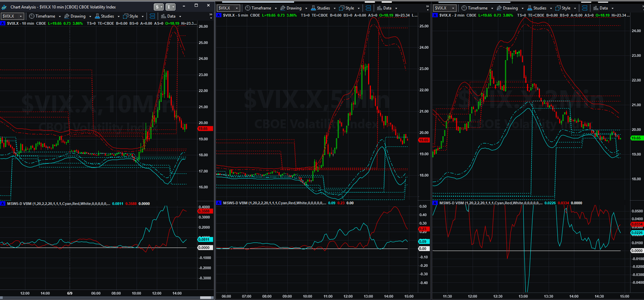Click "$VIX.X - 2 min" status line text
644x300 pixels.
(x=451, y=16)
